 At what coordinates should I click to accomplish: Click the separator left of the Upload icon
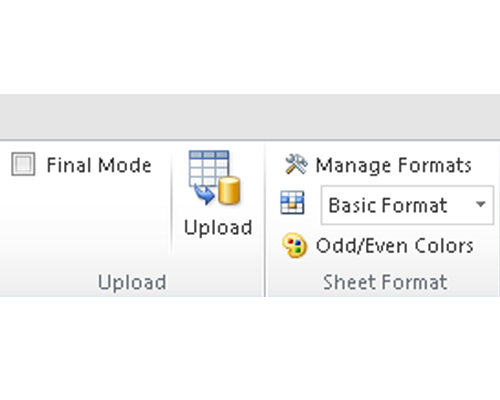click(x=172, y=203)
